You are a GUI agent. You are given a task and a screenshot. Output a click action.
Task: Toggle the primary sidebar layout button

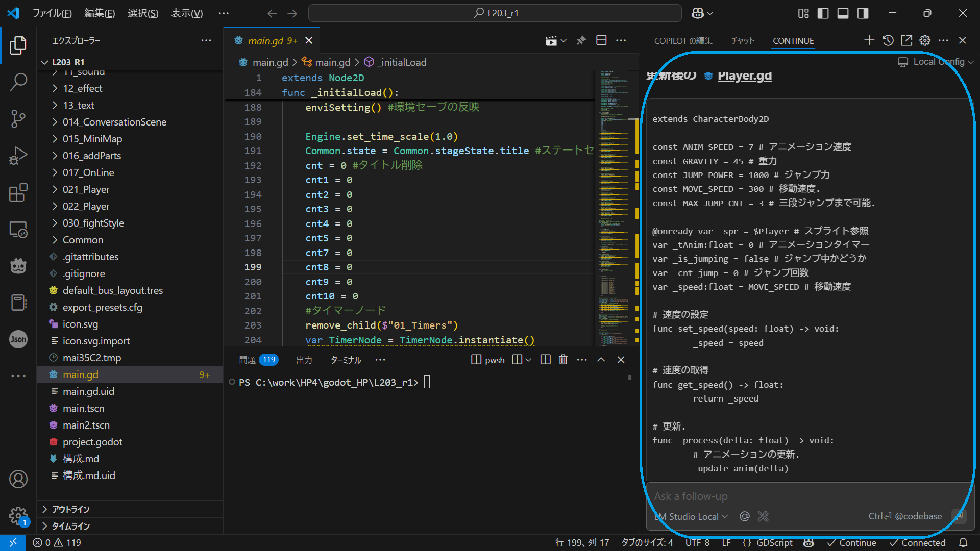(x=823, y=13)
